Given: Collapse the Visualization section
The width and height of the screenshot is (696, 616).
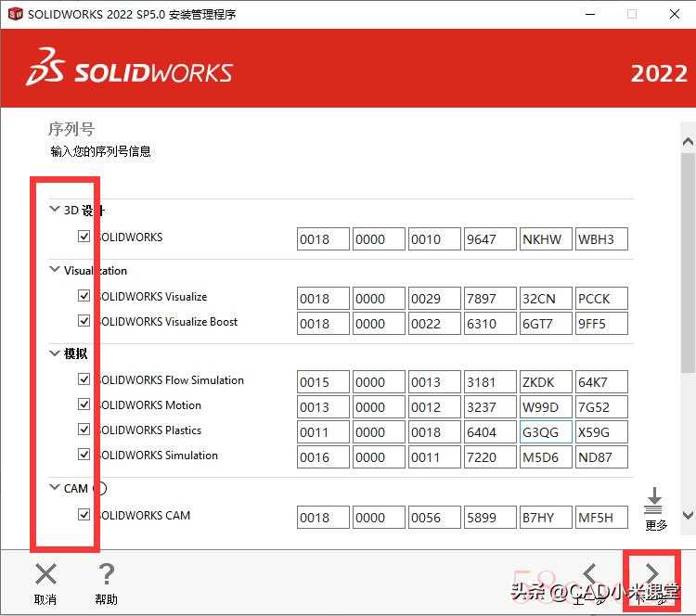Looking at the screenshot, I should [55, 270].
